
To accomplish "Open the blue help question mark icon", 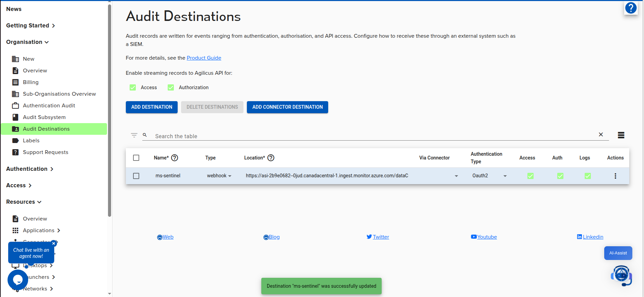I will (x=631, y=8).
